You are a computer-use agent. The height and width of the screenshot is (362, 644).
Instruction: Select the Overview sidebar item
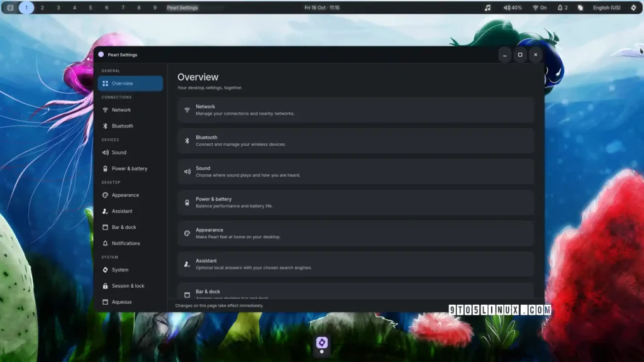click(x=130, y=84)
